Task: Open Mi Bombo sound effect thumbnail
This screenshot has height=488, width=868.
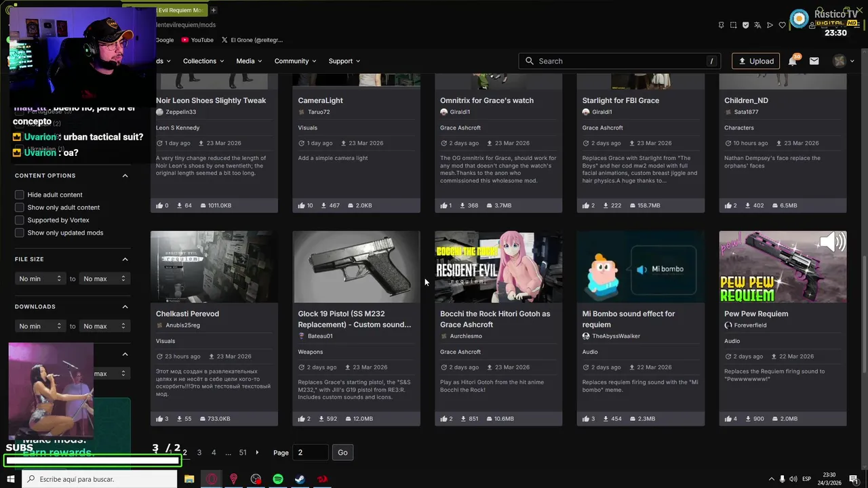Action: click(640, 266)
